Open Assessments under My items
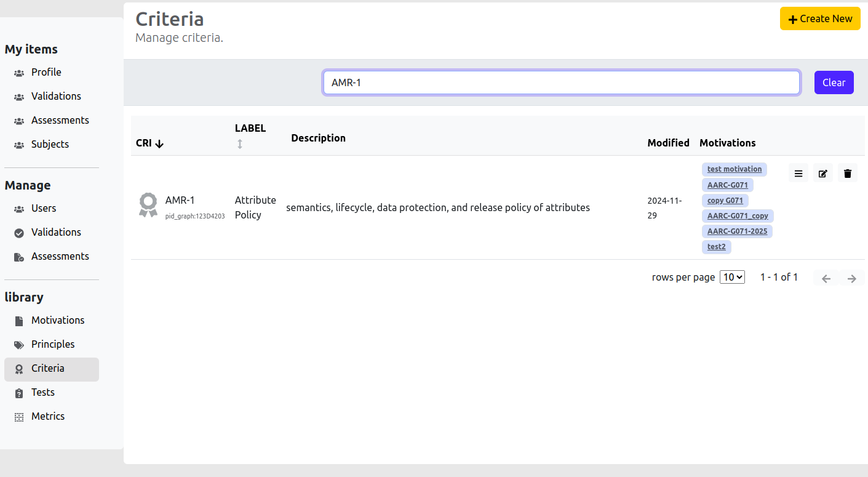868x477 pixels. [52, 120]
